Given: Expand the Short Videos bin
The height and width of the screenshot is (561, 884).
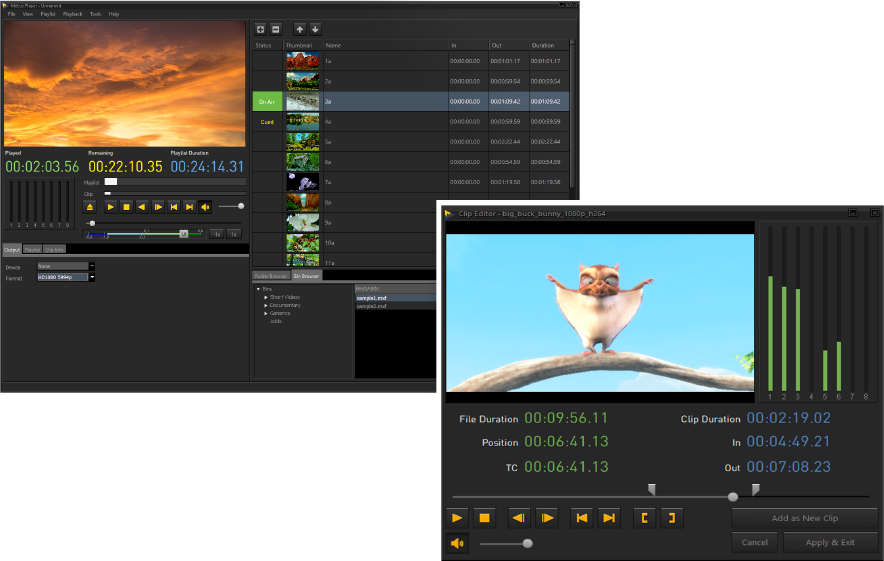Looking at the screenshot, I should click(x=266, y=297).
